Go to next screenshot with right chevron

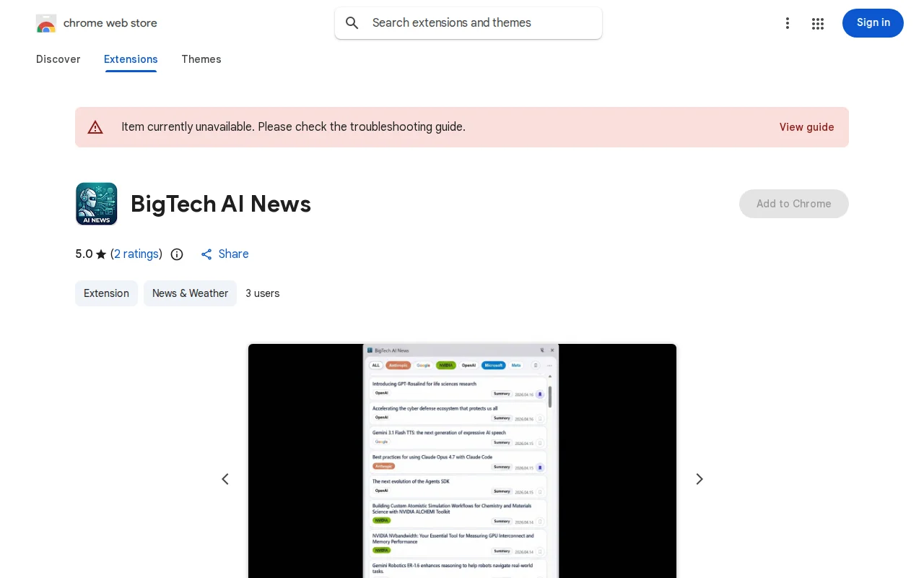[x=699, y=479]
